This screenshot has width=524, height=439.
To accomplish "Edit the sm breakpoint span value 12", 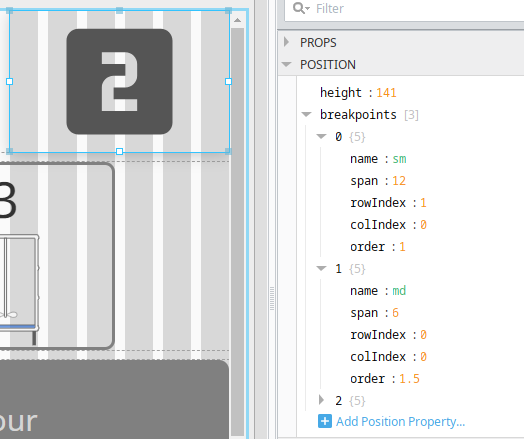I will click(399, 181).
